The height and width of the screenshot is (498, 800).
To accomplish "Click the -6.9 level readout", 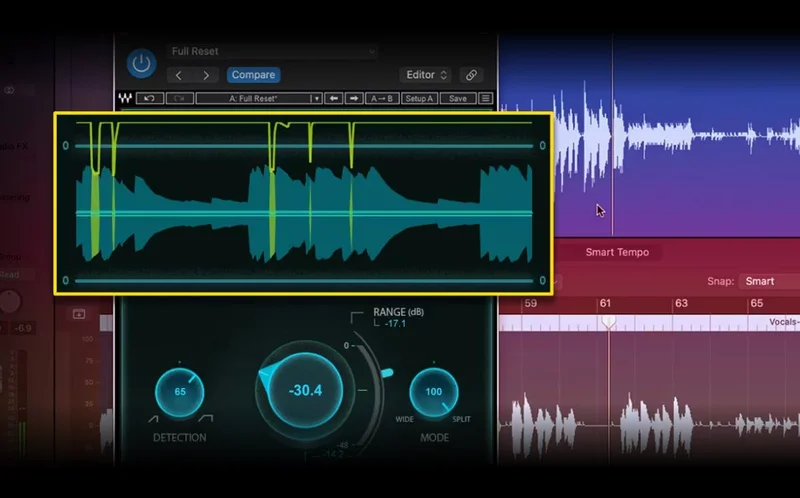I will click(x=23, y=328).
